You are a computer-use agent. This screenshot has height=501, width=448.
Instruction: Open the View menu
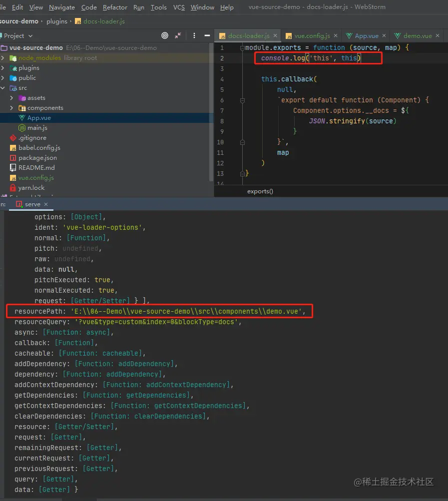tap(36, 7)
